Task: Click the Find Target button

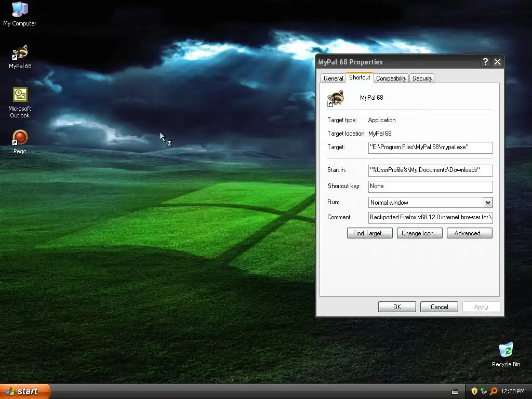Action: [x=369, y=233]
